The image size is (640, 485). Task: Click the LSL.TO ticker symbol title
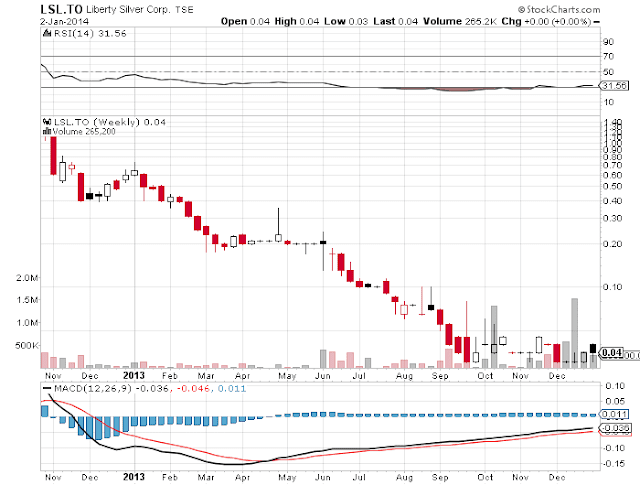click(62, 9)
